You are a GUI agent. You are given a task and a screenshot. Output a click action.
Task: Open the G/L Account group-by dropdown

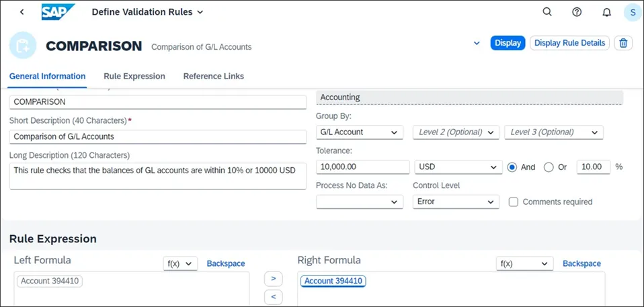[360, 132]
